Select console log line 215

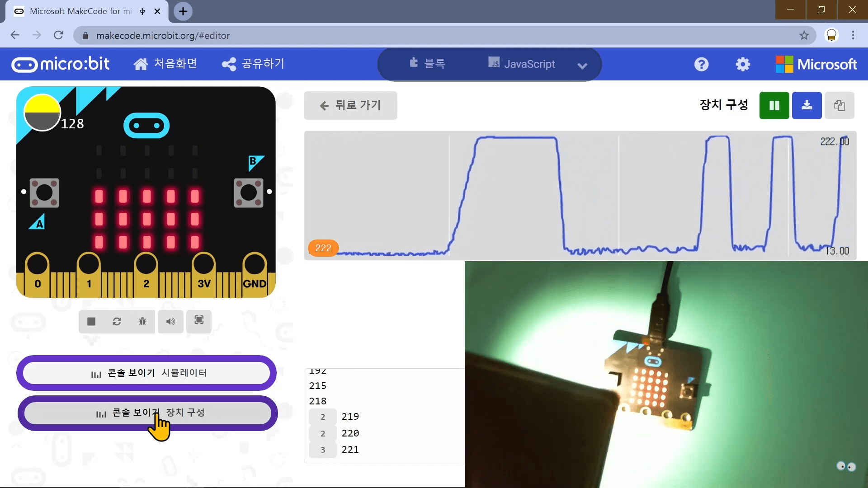(318, 386)
